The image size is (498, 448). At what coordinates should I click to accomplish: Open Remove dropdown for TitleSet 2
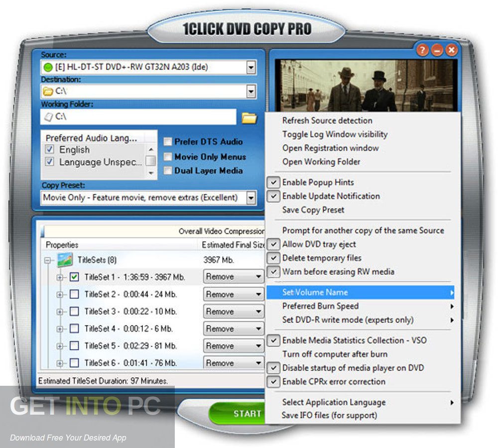234,294
